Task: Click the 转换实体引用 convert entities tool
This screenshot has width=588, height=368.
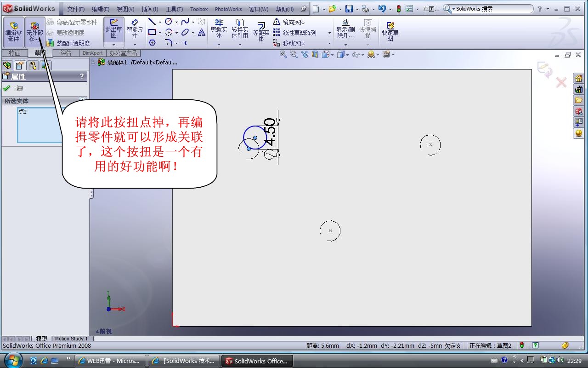Action: click(x=240, y=29)
